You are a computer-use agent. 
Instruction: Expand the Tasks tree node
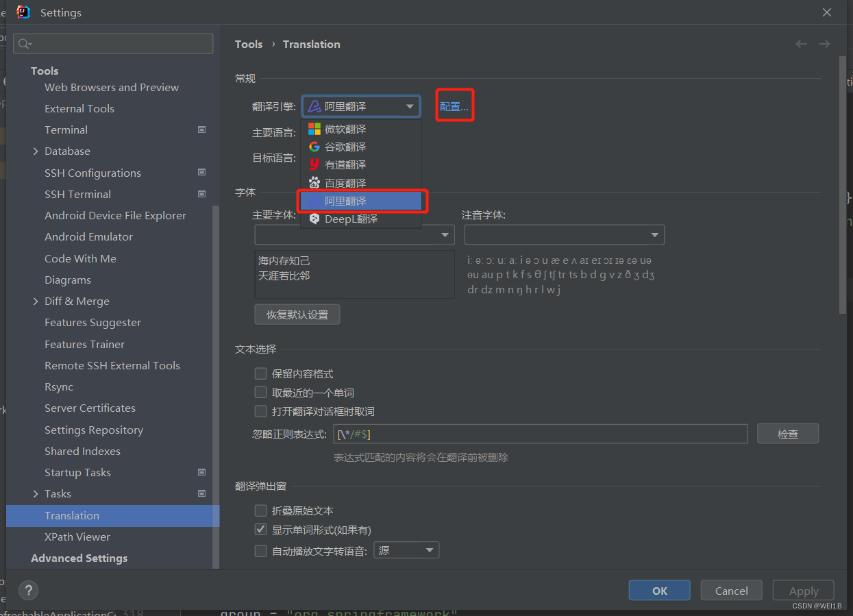click(36, 494)
